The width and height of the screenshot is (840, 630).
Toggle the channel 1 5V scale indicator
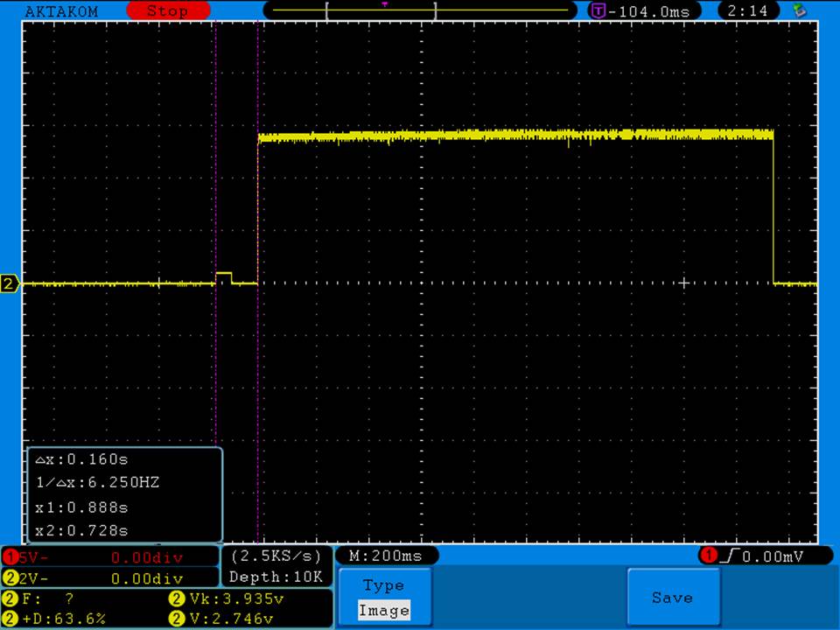click(x=109, y=556)
